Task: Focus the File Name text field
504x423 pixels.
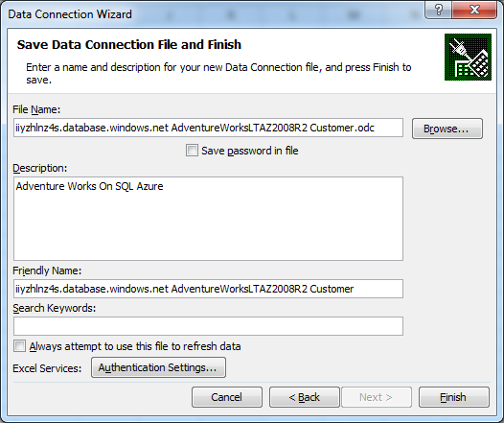Action: click(x=208, y=128)
